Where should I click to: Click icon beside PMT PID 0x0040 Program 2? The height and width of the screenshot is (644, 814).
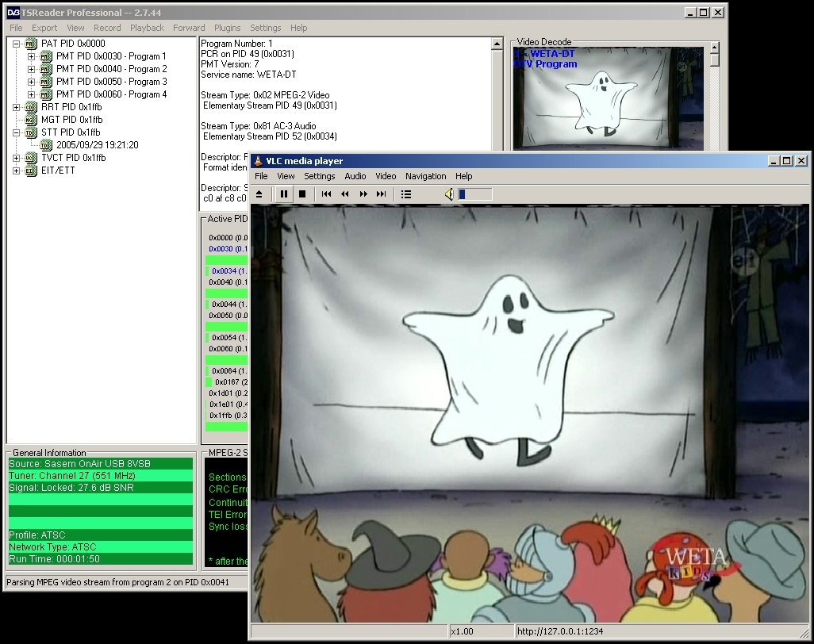[46, 69]
